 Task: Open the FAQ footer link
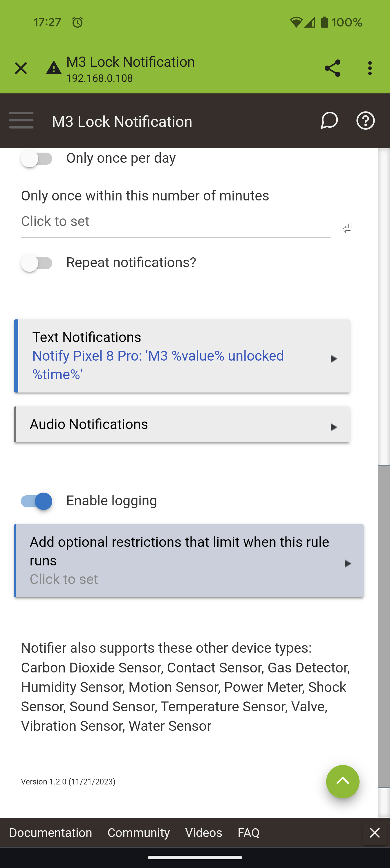(248, 833)
